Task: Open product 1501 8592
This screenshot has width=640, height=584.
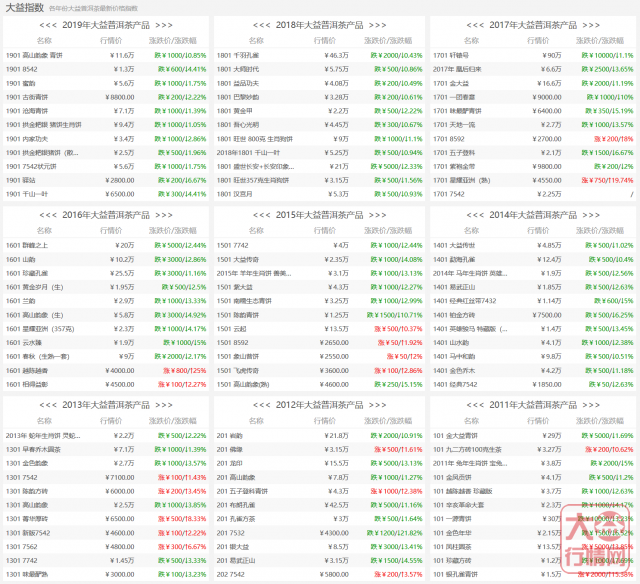Action: pos(232,342)
